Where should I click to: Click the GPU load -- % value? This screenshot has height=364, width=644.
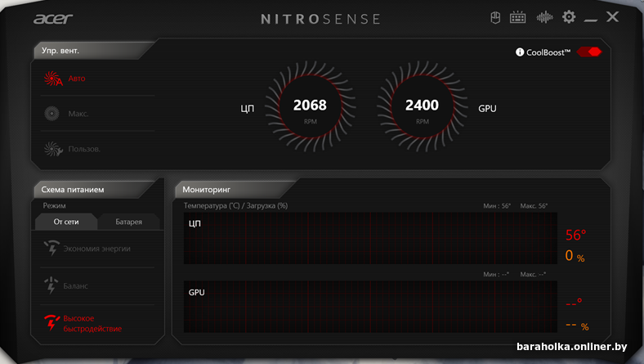pos(577,326)
